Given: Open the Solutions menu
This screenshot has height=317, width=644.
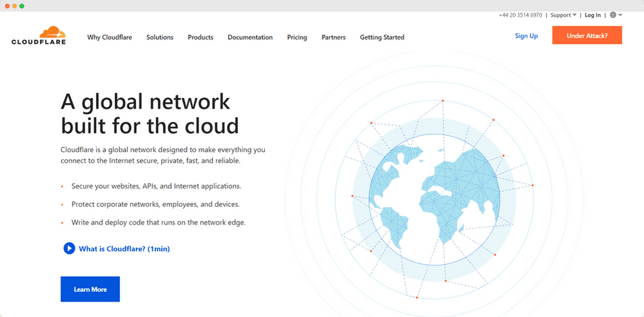Looking at the screenshot, I should [x=160, y=37].
